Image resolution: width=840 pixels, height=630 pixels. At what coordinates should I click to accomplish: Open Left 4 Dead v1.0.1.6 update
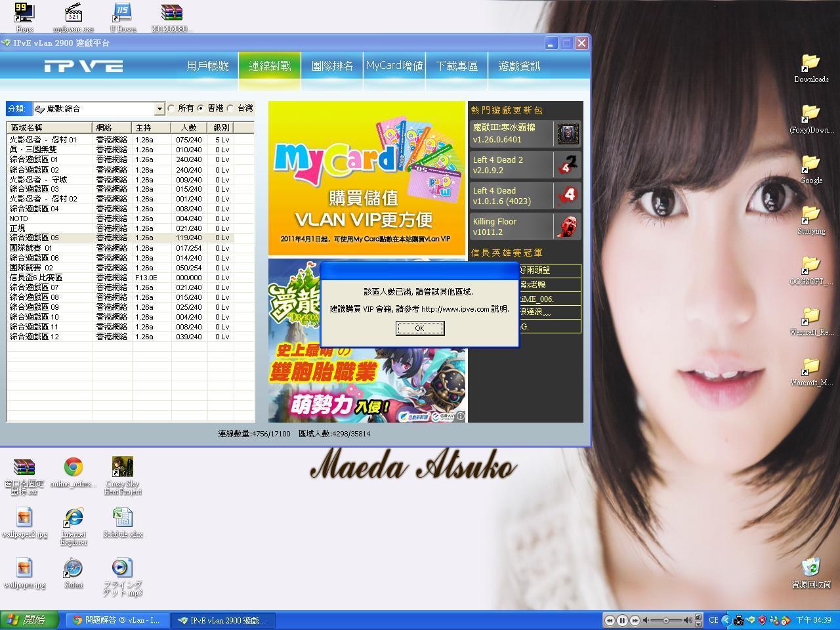point(525,196)
